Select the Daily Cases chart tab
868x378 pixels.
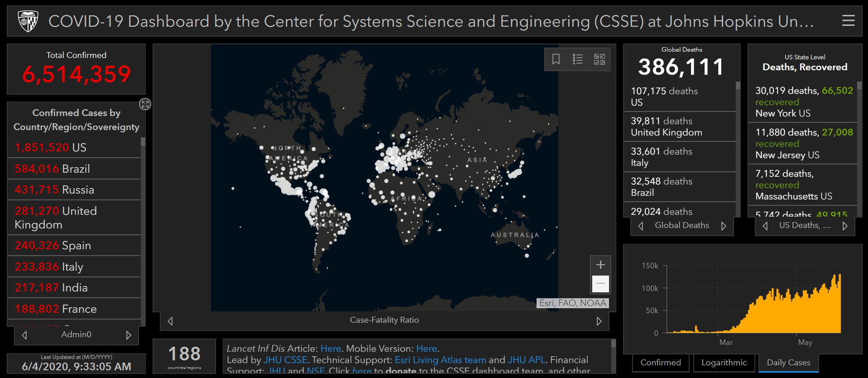(789, 363)
